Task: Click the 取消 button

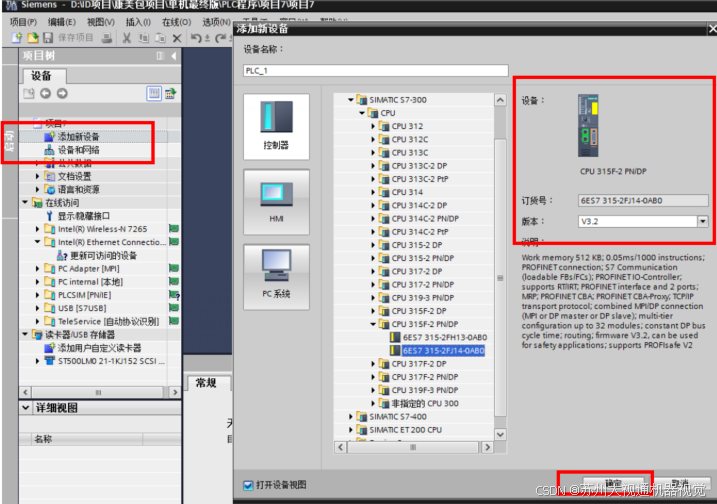Action: pyautogui.click(x=680, y=484)
